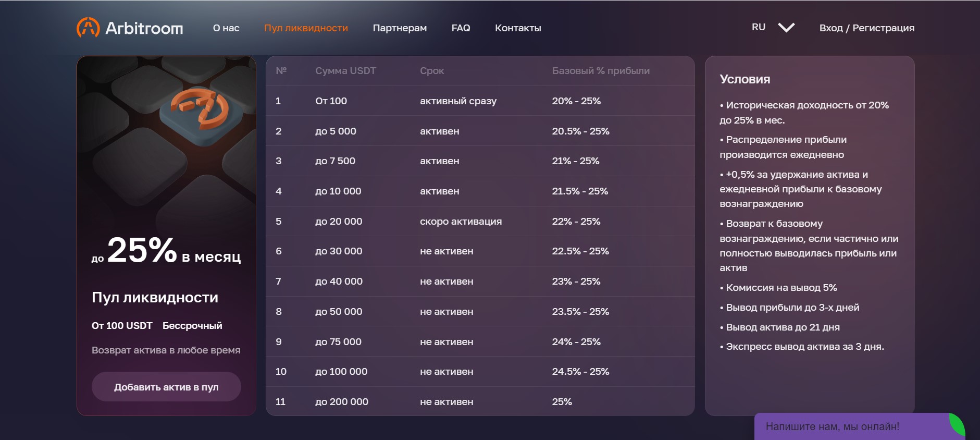Click the 23% - 25% profit cell
Viewport: 980px width, 440px height.
pos(576,282)
